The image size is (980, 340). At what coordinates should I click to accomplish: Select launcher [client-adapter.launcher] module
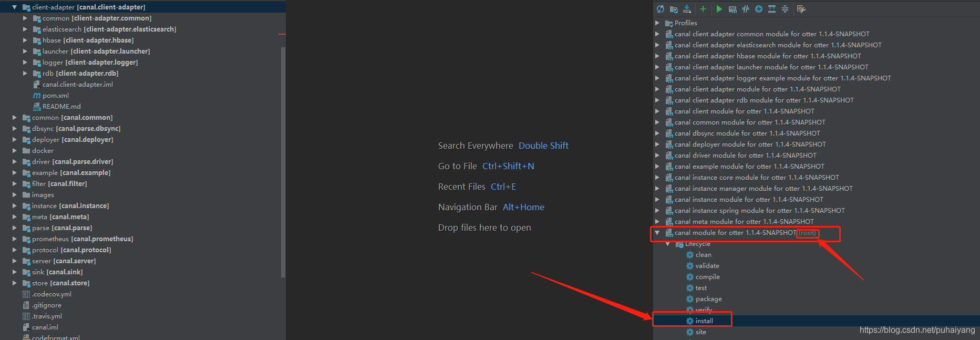pos(96,51)
